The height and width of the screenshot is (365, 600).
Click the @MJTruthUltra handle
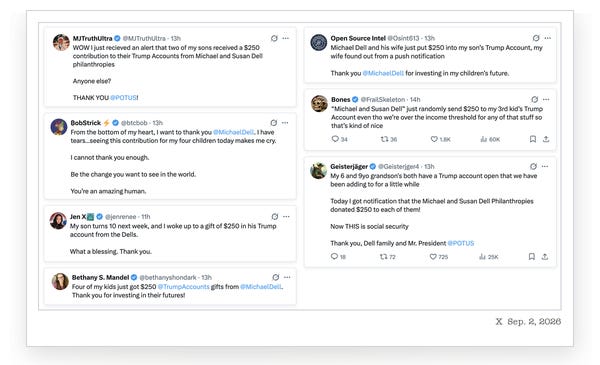144,38
